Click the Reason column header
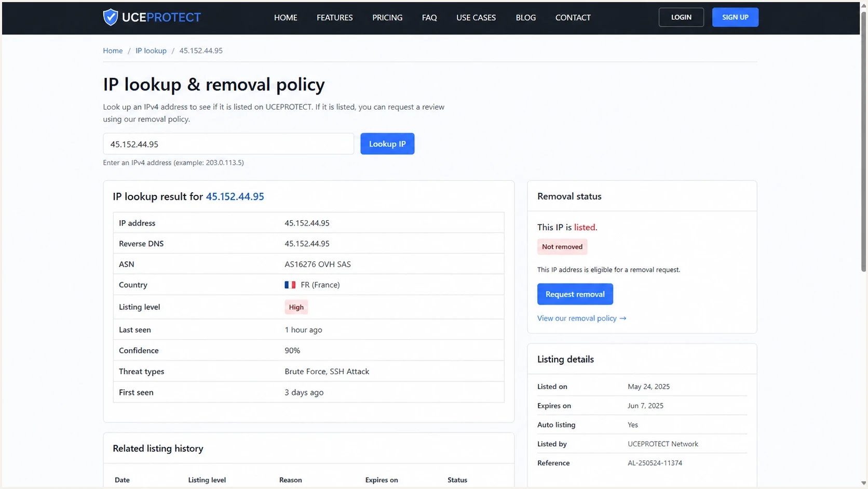This screenshot has height=489, width=868. click(x=291, y=480)
